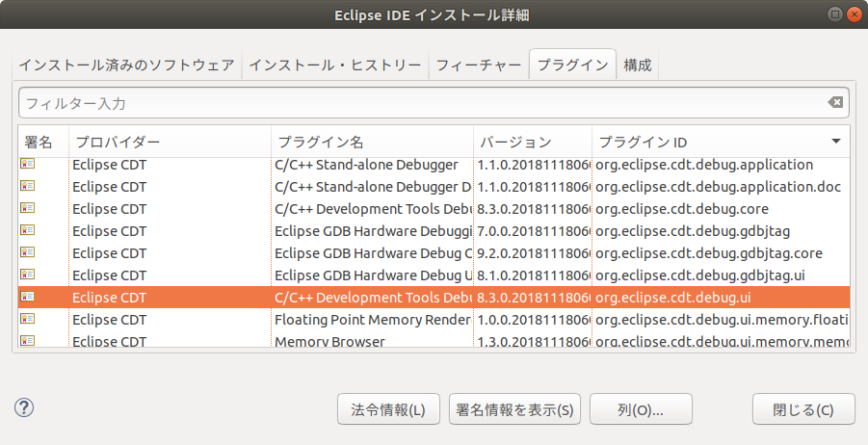Click signature icon for org.eclipse.cdt.debug.core row

coord(27,207)
